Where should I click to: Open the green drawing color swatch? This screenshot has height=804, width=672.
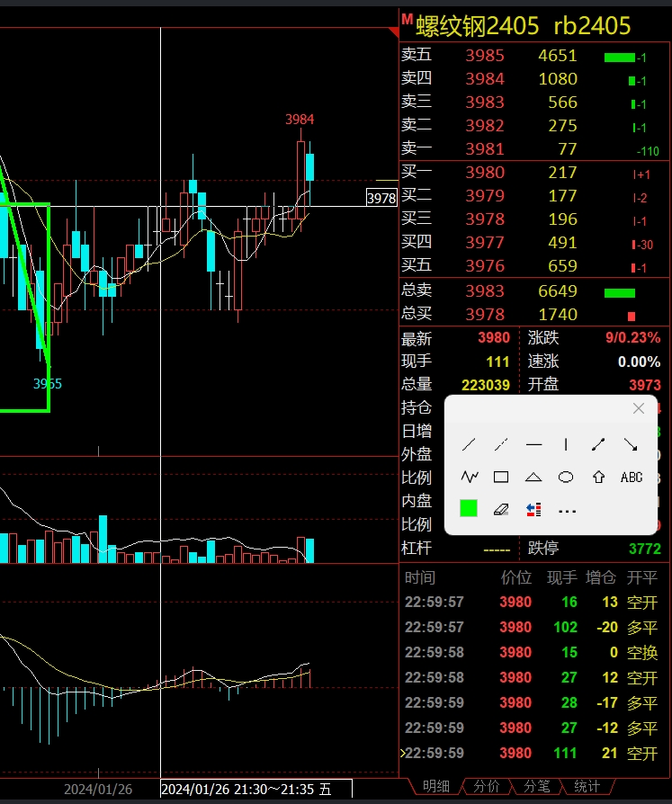coord(469,509)
